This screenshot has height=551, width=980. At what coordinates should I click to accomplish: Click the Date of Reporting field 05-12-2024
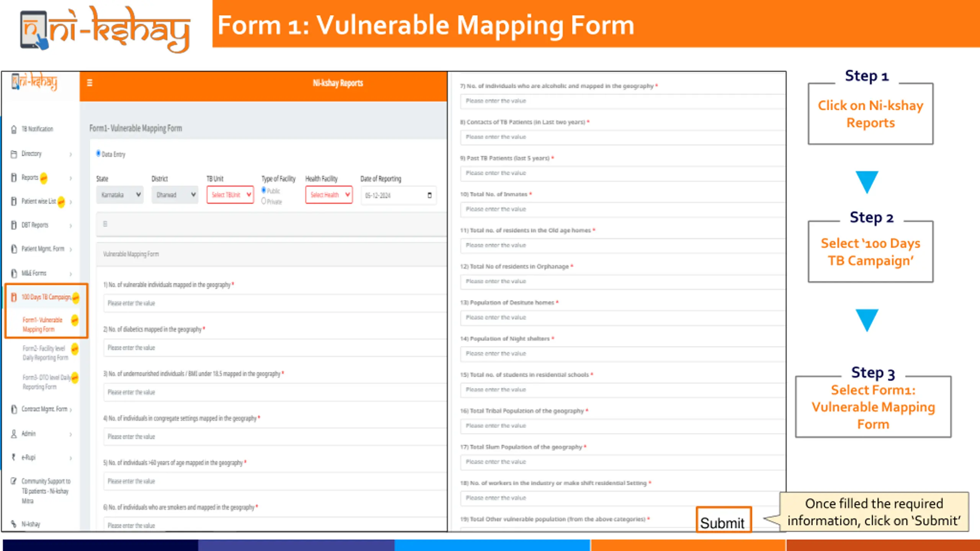398,195
